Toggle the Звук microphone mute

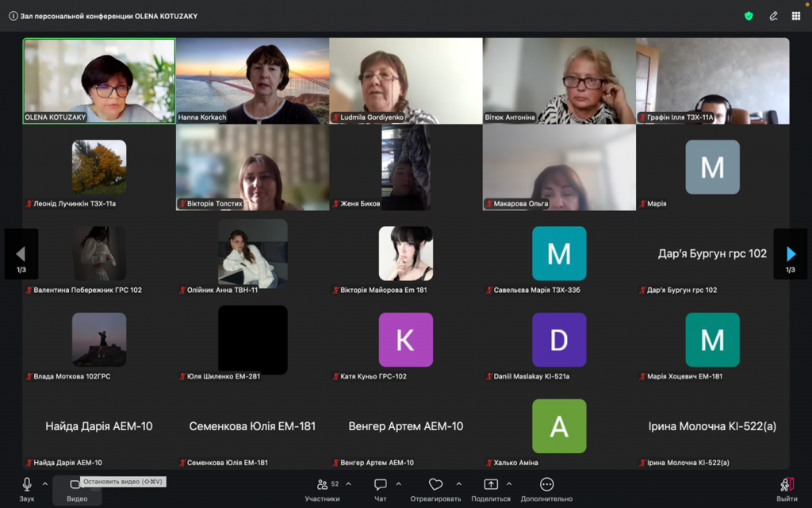pyautogui.click(x=27, y=490)
